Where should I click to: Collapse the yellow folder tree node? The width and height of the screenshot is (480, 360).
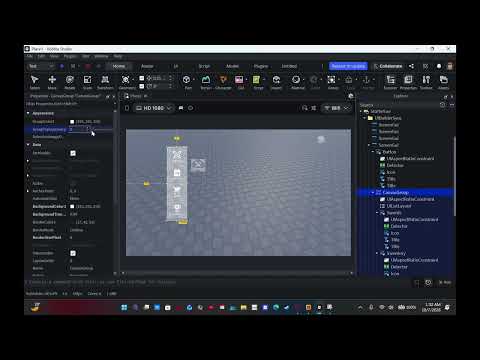pos(365,118)
